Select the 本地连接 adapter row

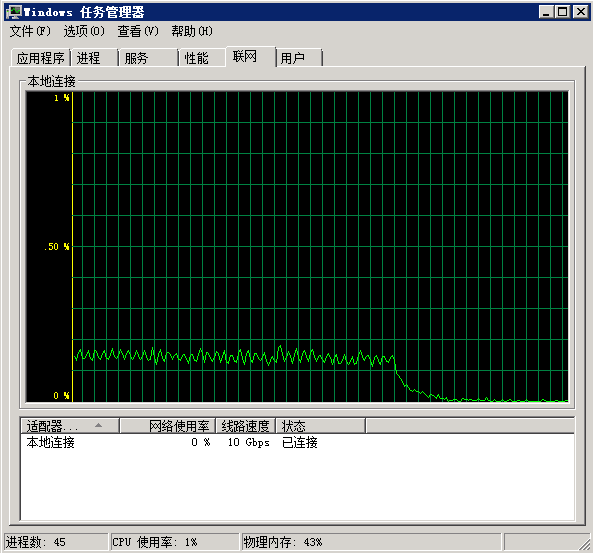coord(297,442)
